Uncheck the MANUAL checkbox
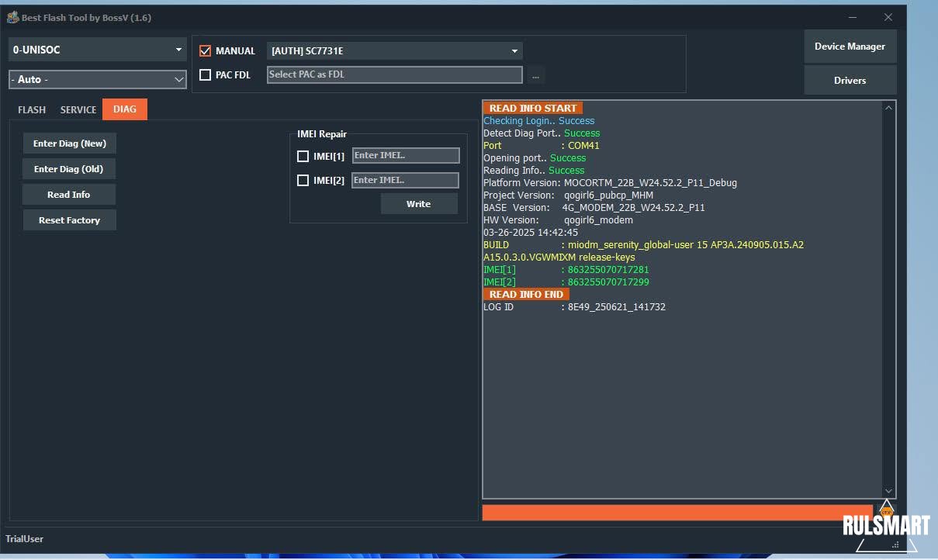Viewport: 938px width, 560px height. tap(205, 51)
